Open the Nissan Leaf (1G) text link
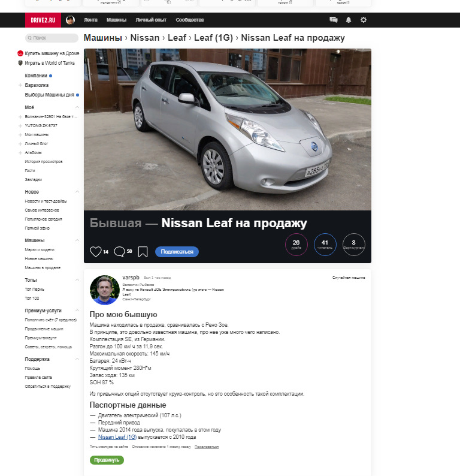This screenshot has height=476, width=460. (x=117, y=437)
